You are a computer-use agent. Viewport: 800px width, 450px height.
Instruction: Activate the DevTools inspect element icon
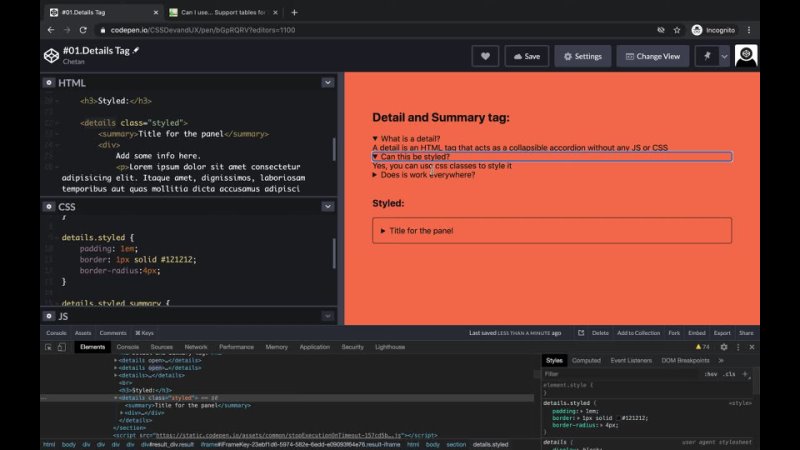tap(48, 347)
